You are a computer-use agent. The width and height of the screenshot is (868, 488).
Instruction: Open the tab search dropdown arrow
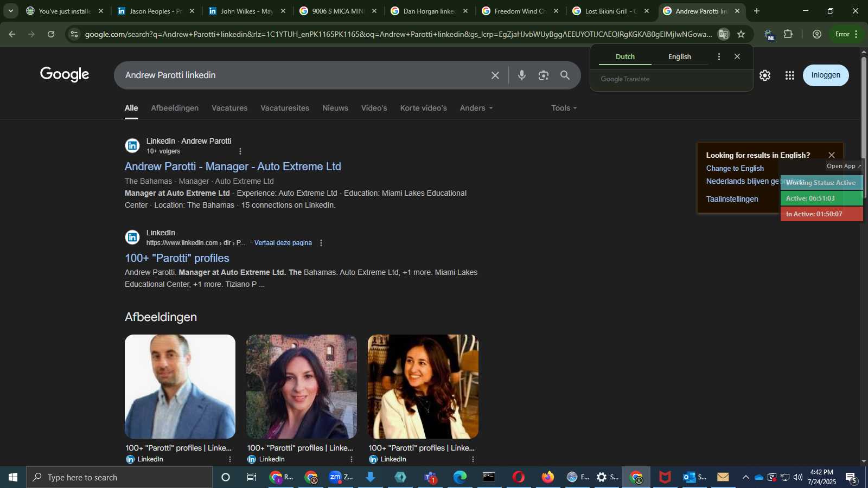tap(10, 11)
